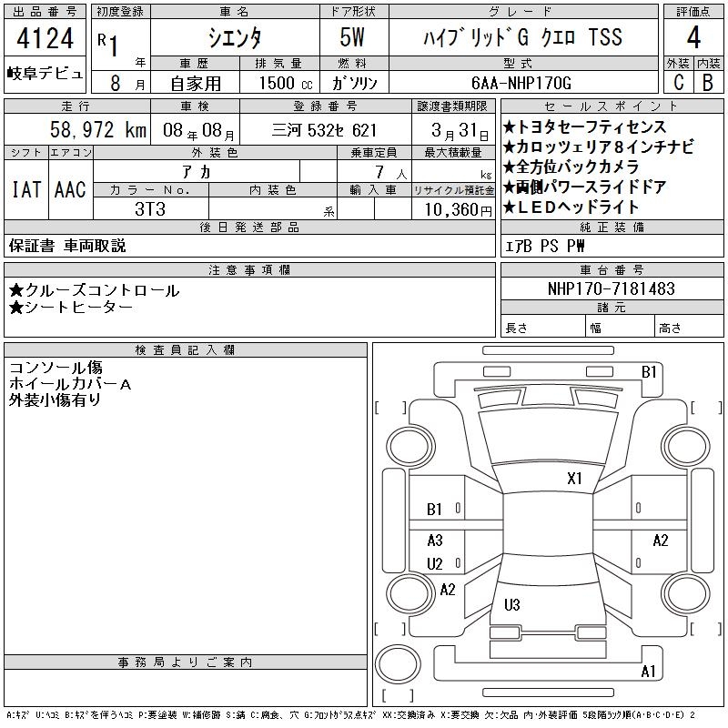Select the クルーズコントロール note line
Viewport: 728px width, 728px height.
tap(95, 290)
